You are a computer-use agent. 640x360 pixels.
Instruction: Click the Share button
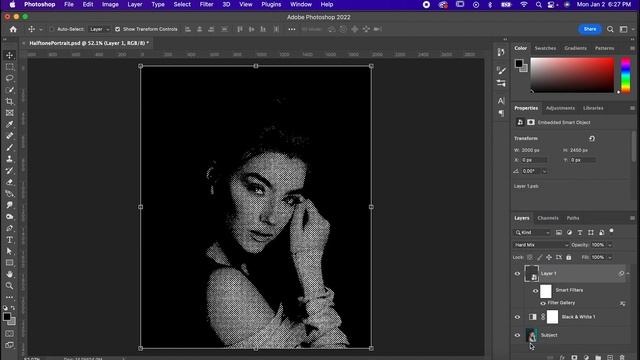tap(590, 29)
